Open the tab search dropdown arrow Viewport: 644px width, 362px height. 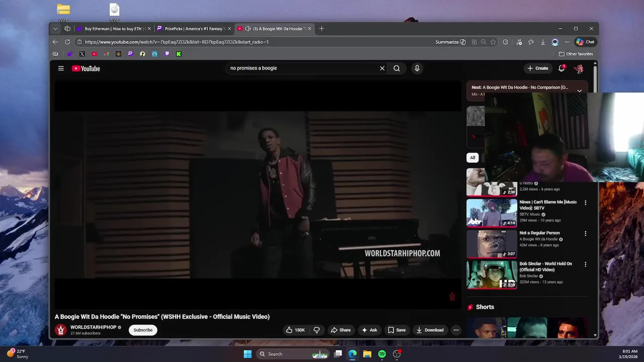[x=55, y=29]
